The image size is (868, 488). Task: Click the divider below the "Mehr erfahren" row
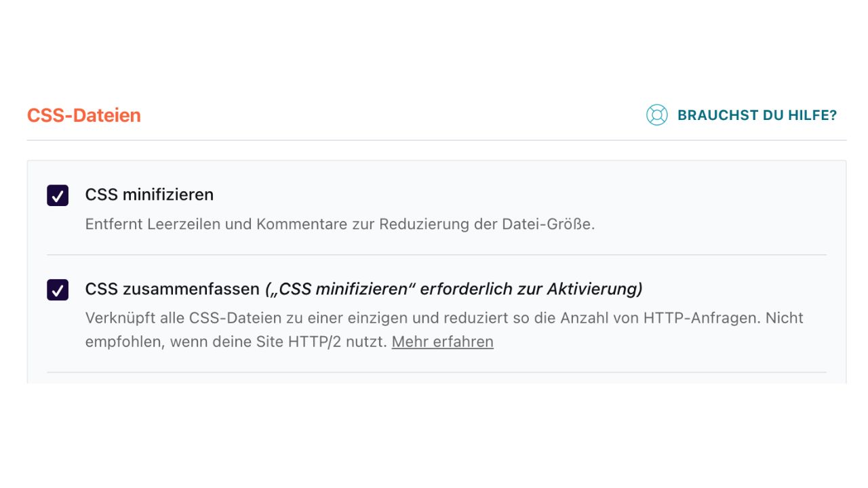437,372
